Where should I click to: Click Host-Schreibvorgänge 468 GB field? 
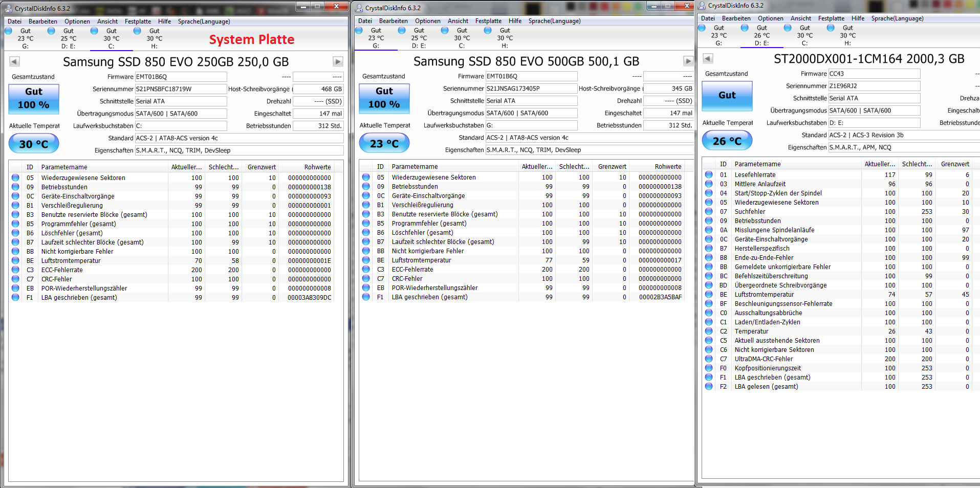click(x=318, y=89)
